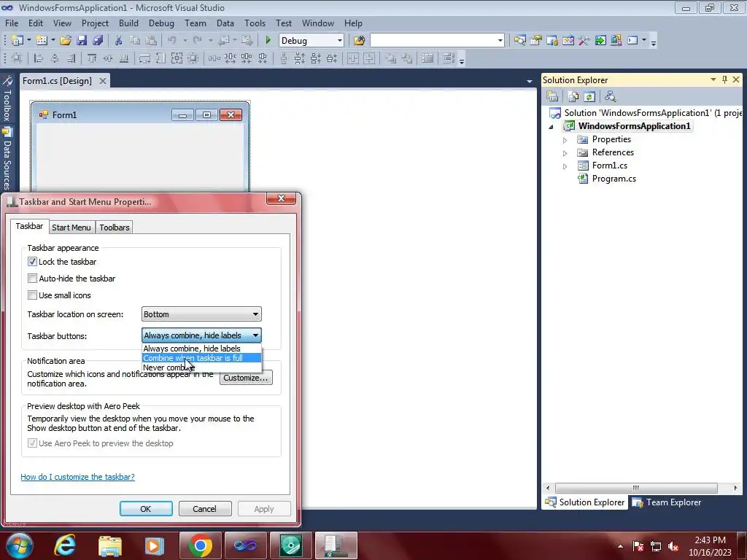Screen dimensions: 747x560
Task: Select Program.cs in Solution Explorer
Action: 614,179
